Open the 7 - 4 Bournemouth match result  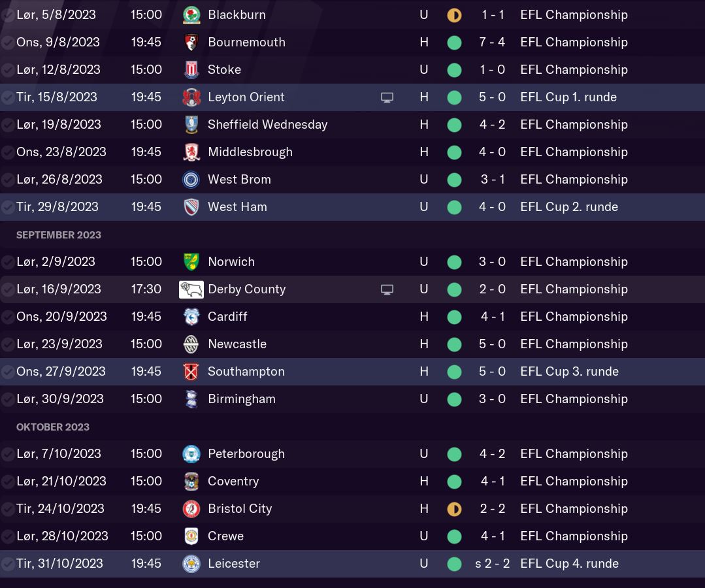[492, 42]
